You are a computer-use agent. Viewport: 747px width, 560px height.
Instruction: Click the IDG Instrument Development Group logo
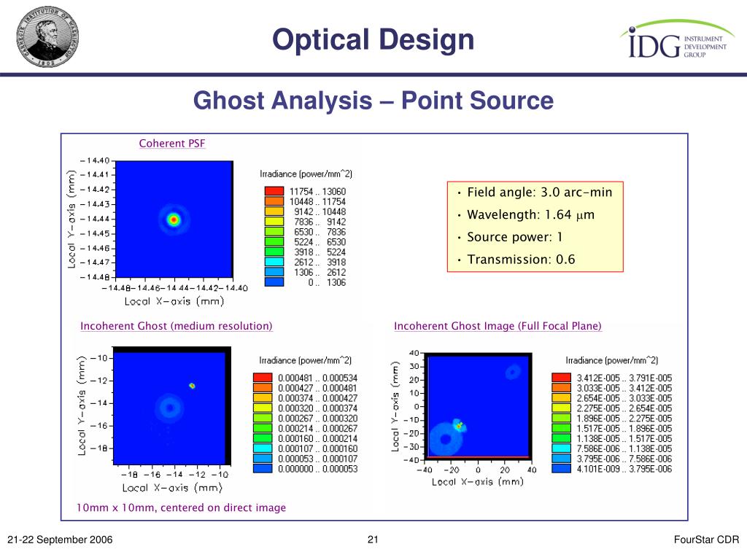[x=677, y=39]
